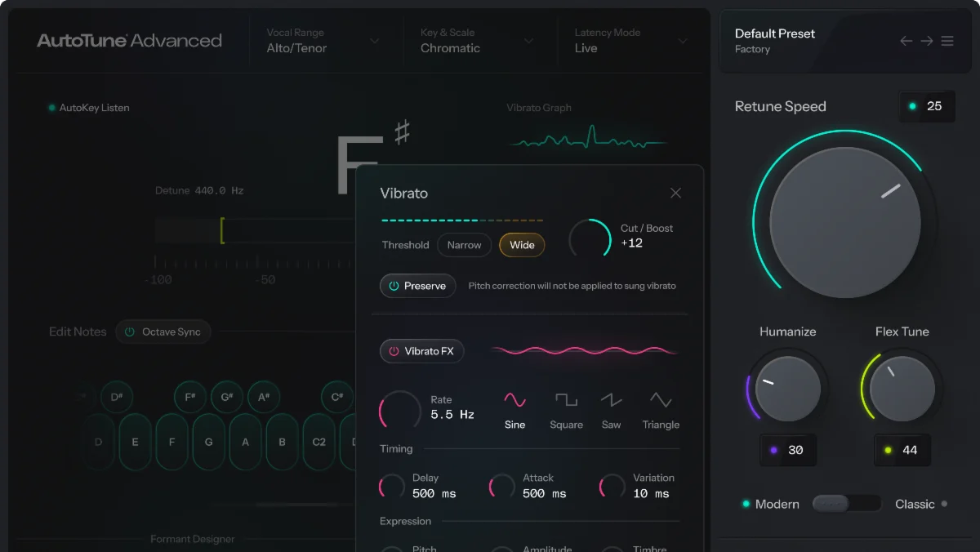Click the Detune 440.0 Hz value
The width and height of the screenshot is (980, 552).
[x=219, y=190]
